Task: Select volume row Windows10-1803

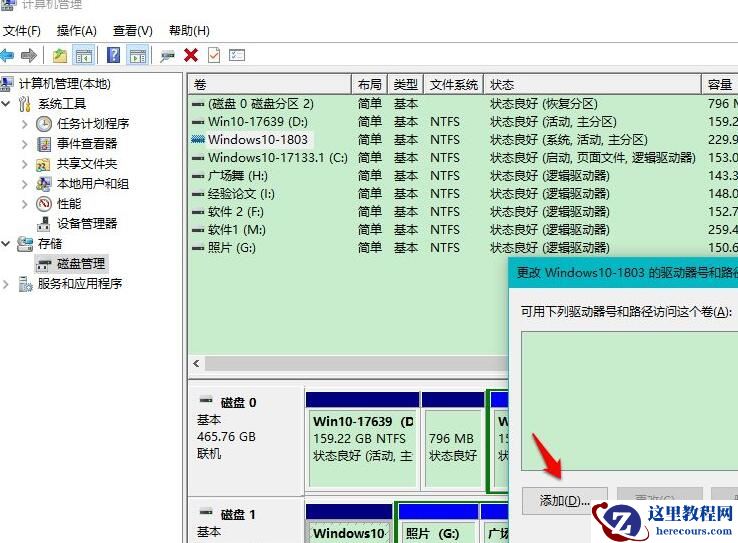Action: (x=464, y=140)
